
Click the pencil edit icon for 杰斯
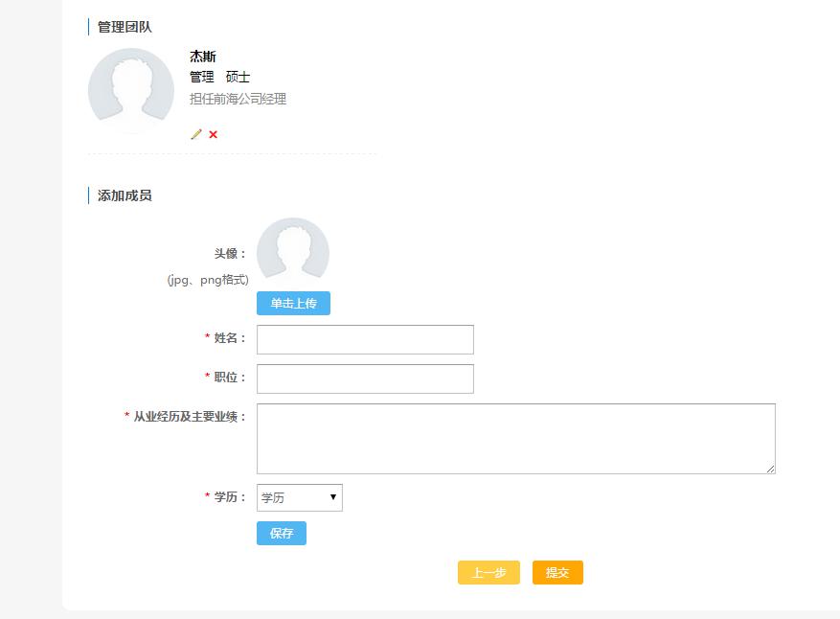(x=196, y=134)
